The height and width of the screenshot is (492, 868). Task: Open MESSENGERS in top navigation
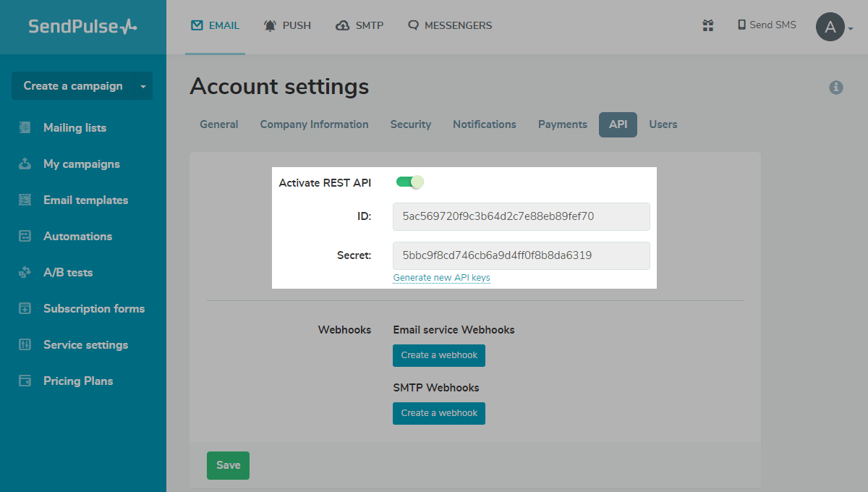point(450,25)
